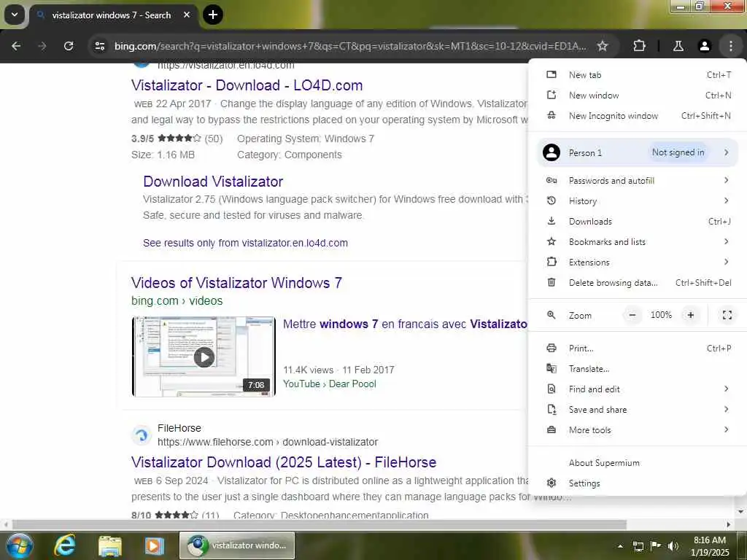Open Find and edit submenu
The width and height of the screenshot is (747, 560).
638,389
